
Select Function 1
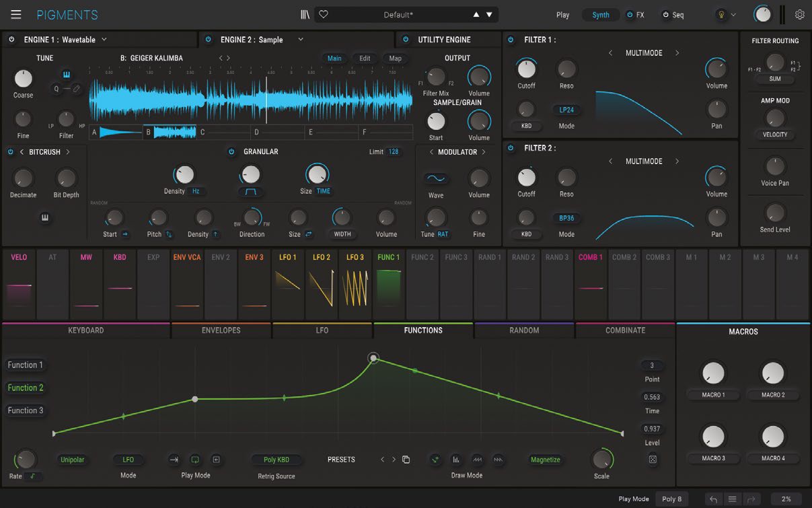(x=26, y=365)
